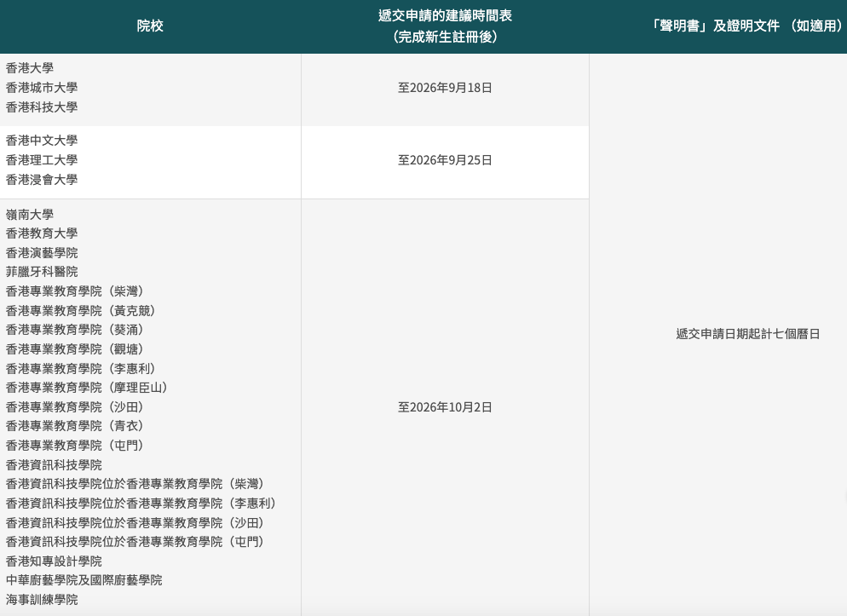Select 香港資訊科技學院位於香港專業教育學院（屯門）row
Viewport: 847px width, 616px height.
(x=135, y=542)
